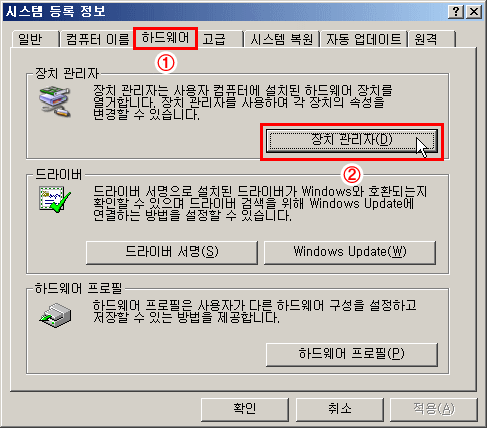Click the 드라이버 서명(S) button
Viewport: 487px width, 428px height.
pyautogui.click(x=172, y=252)
